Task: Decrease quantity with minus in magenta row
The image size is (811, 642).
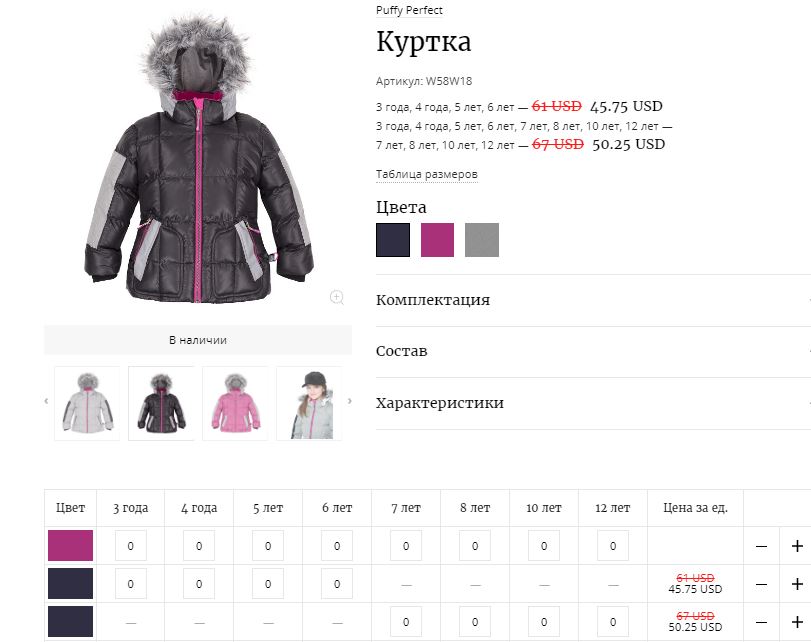Action: click(761, 546)
